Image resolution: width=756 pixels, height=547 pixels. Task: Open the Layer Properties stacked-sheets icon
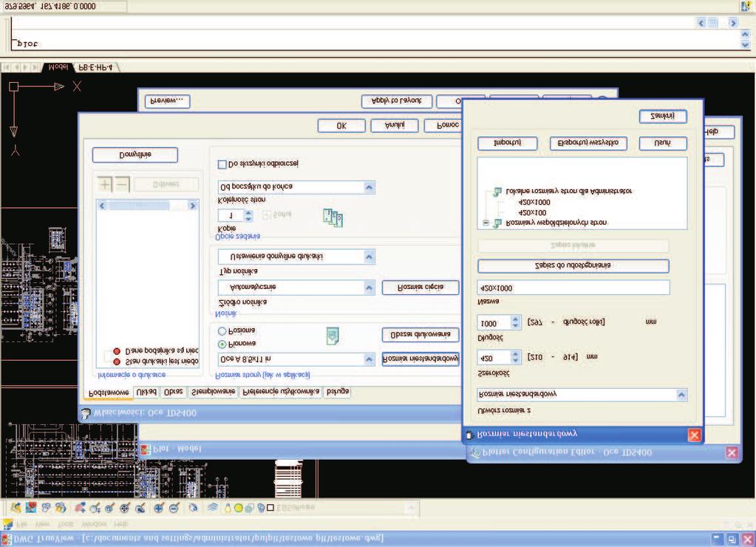click(x=213, y=507)
